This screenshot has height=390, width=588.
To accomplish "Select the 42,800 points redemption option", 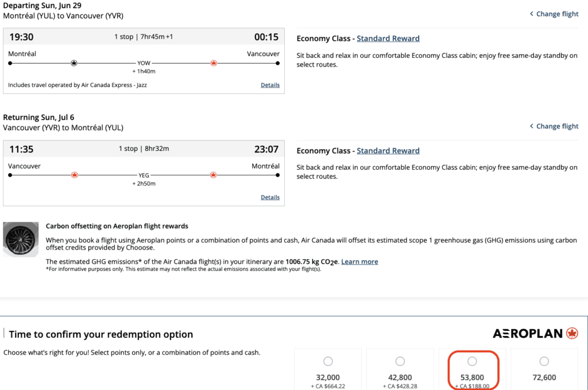I will (400, 361).
